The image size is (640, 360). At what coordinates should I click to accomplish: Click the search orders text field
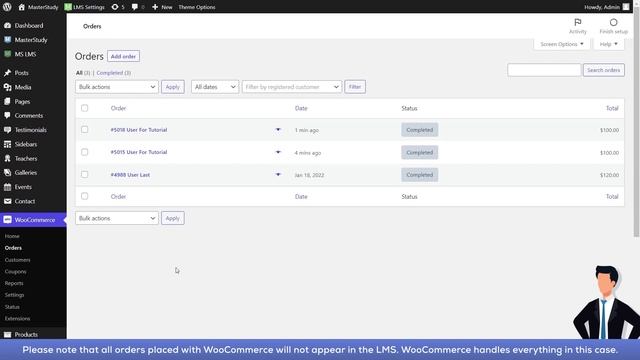pos(544,70)
